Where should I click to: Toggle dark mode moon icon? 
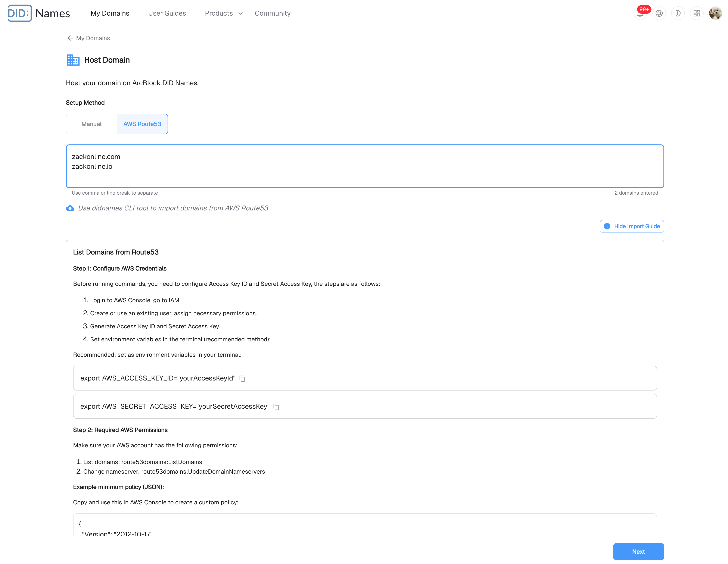click(678, 13)
